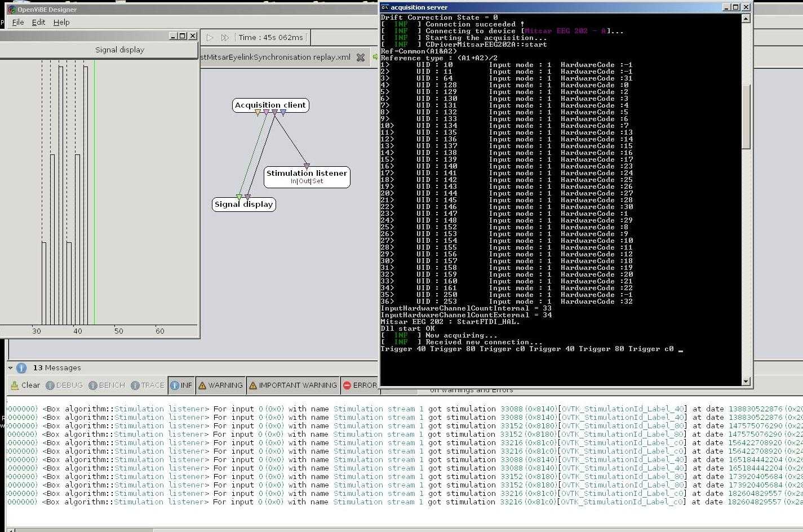The width and height of the screenshot is (803, 532).
Task: Toggle the DEBUG log level
Action: (64, 385)
